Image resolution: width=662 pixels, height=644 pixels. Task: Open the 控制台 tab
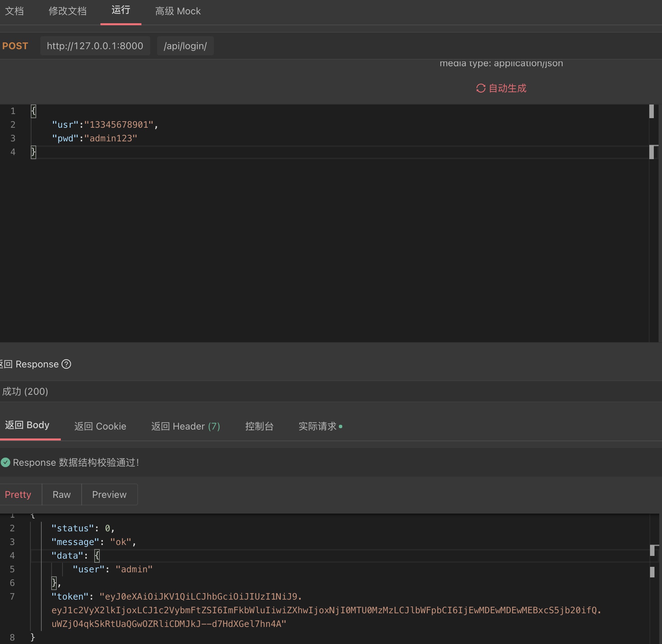259,426
